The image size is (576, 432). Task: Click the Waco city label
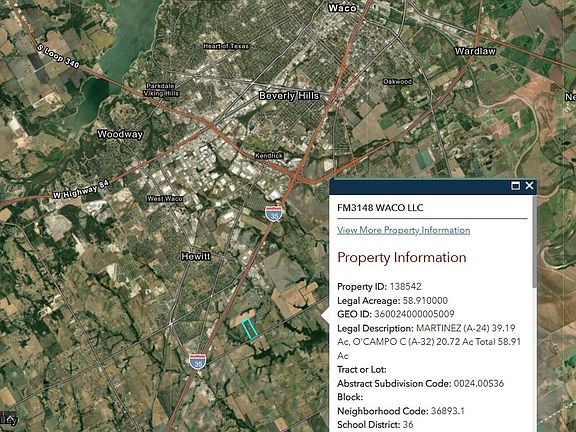tap(342, 8)
